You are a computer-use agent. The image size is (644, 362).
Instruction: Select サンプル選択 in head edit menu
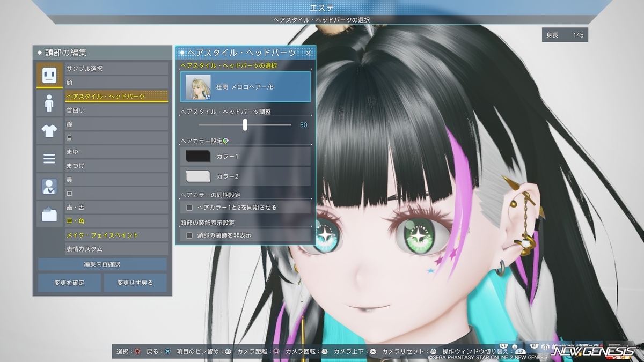116,69
